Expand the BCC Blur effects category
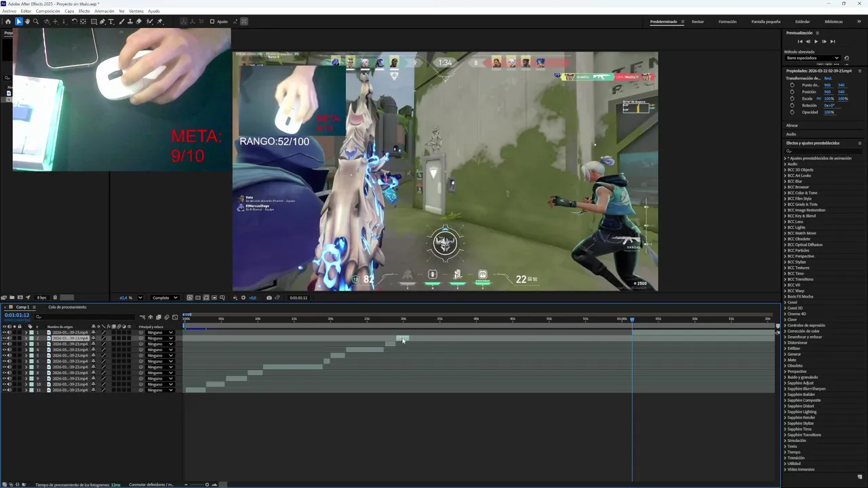868x488 pixels. tap(786, 181)
